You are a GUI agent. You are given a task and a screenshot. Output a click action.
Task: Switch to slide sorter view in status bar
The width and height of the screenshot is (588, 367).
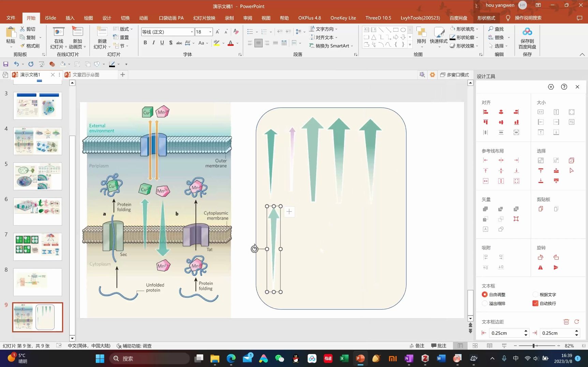click(x=475, y=346)
